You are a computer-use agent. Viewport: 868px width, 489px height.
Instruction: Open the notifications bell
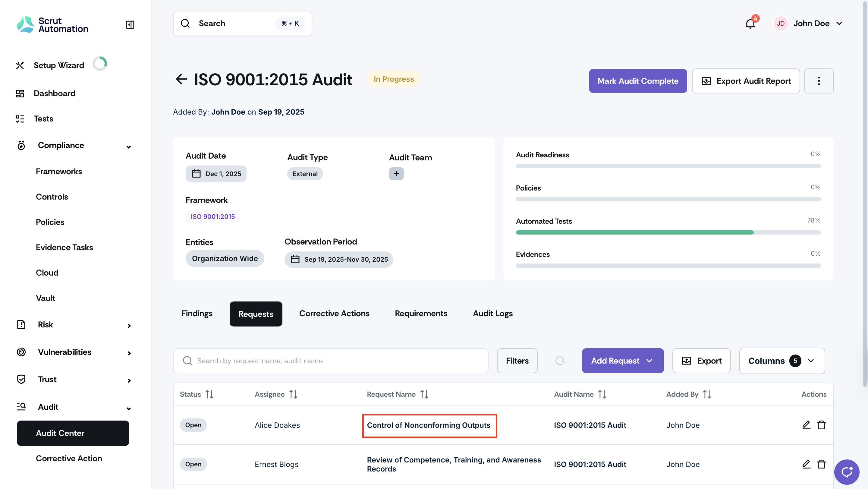(750, 24)
